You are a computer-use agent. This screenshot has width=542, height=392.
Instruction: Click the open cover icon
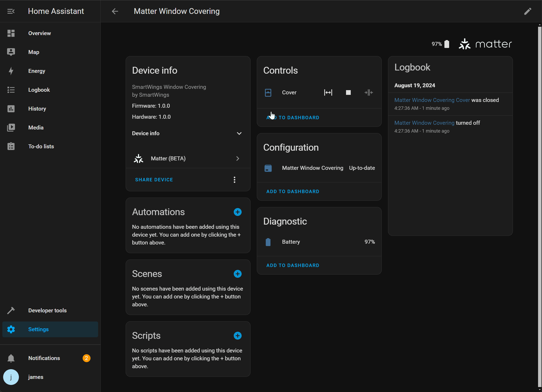coord(328,92)
